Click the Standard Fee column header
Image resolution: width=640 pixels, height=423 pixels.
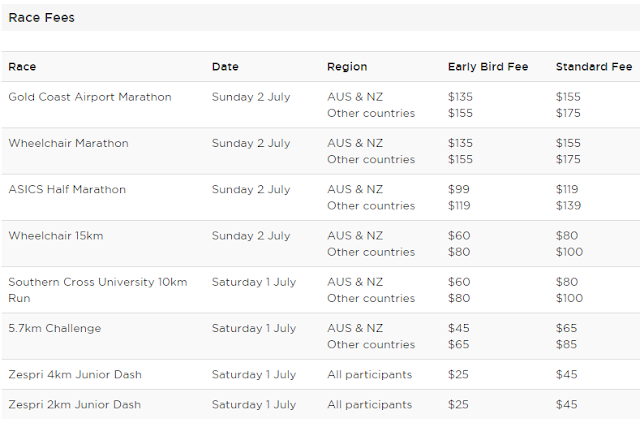click(x=594, y=67)
